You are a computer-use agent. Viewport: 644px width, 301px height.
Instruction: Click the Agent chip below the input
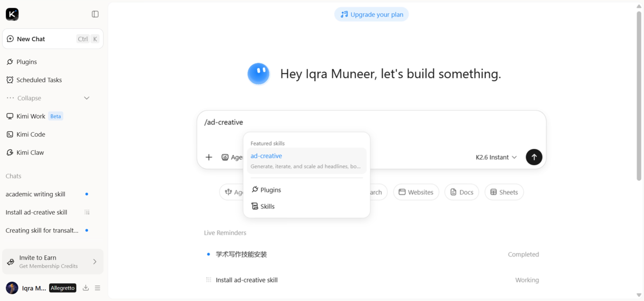pos(232,192)
